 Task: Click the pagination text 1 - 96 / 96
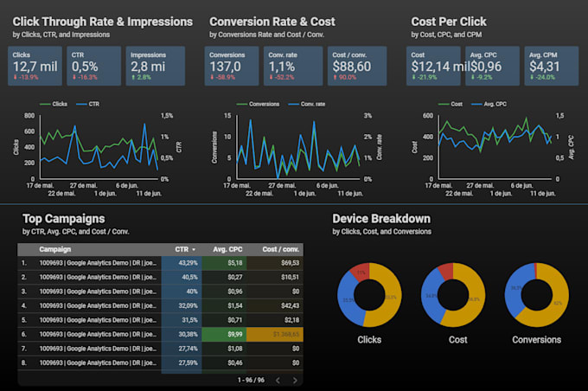[x=251, y=380]
